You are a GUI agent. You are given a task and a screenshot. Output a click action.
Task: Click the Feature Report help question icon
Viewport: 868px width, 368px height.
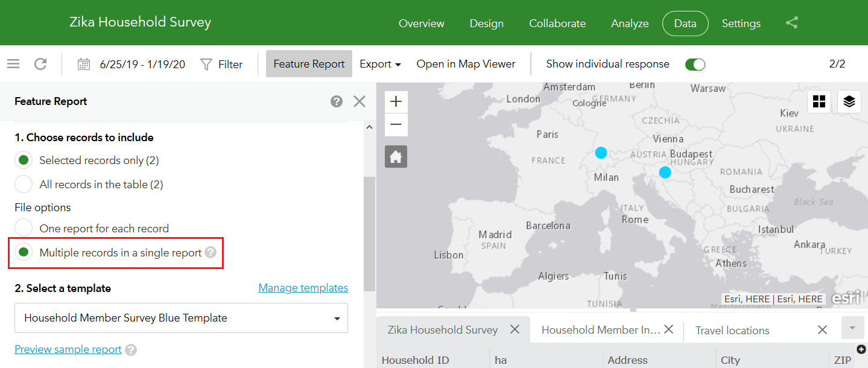(x=337, y=101)
